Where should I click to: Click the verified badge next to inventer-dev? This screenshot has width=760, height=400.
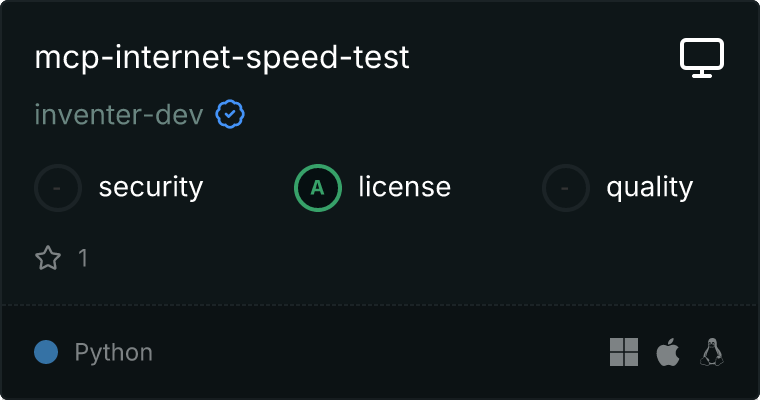click(231, 116)
